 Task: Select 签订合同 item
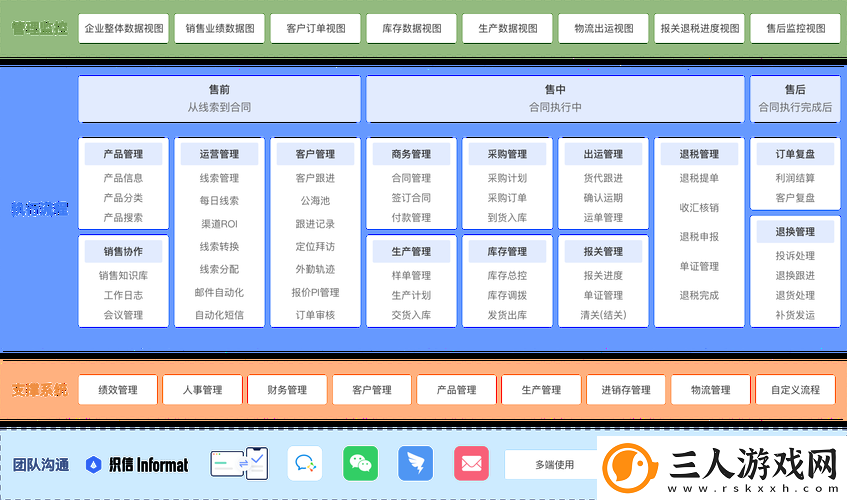(x=411, y=198)
